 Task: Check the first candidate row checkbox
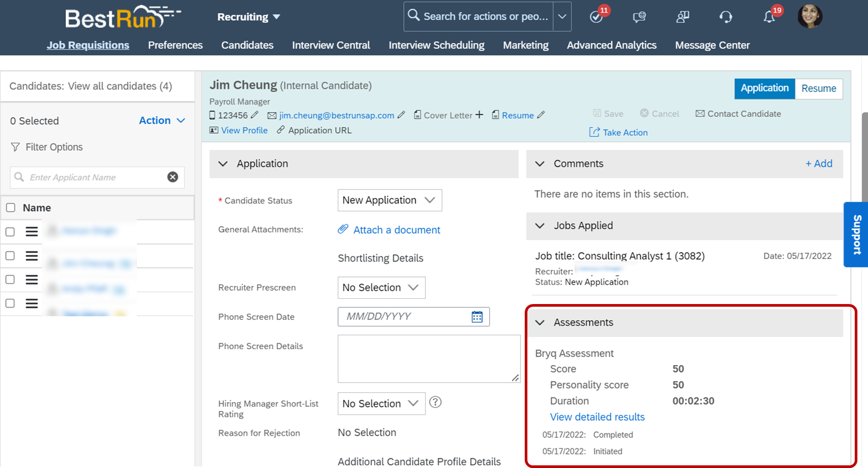coord(10,232)
